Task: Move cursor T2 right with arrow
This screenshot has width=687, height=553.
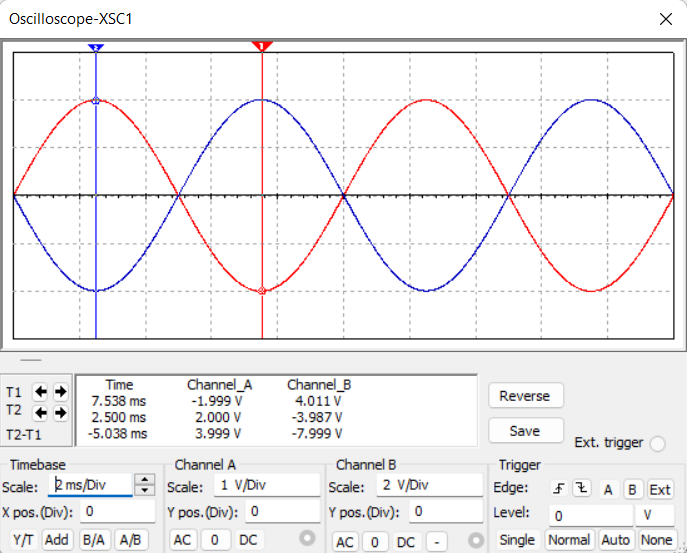Action: [x=60, y=412]
